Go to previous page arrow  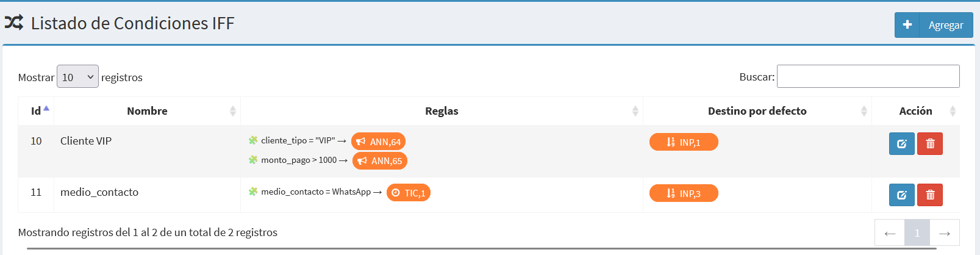pos(890,233)
